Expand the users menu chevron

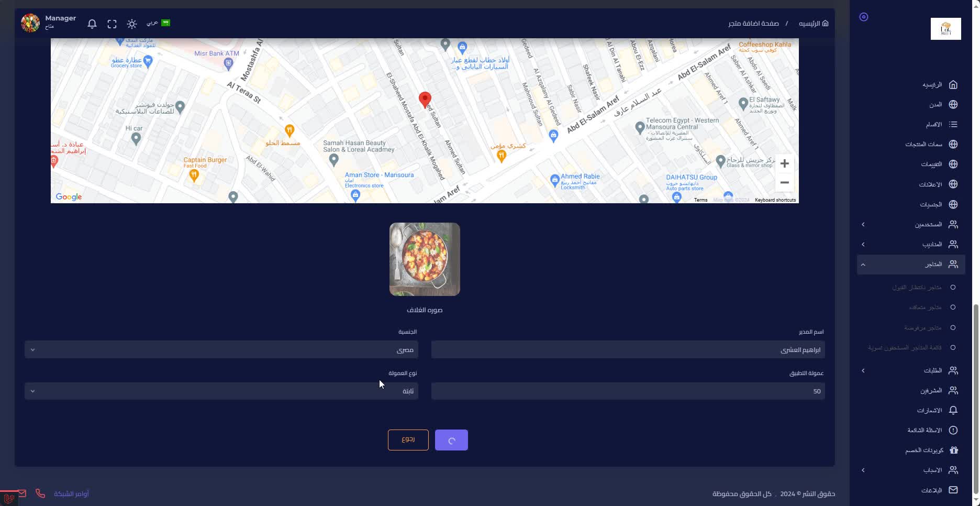(x=863, y=225)
